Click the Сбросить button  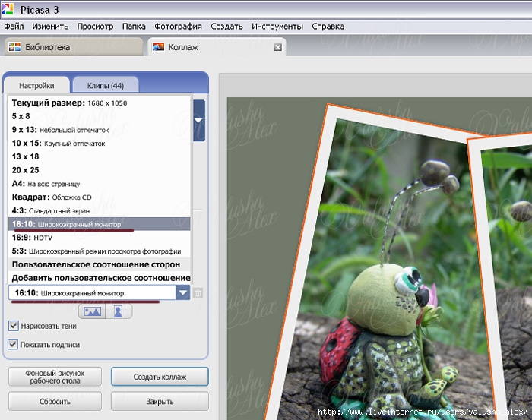click(x=55, y=401)
